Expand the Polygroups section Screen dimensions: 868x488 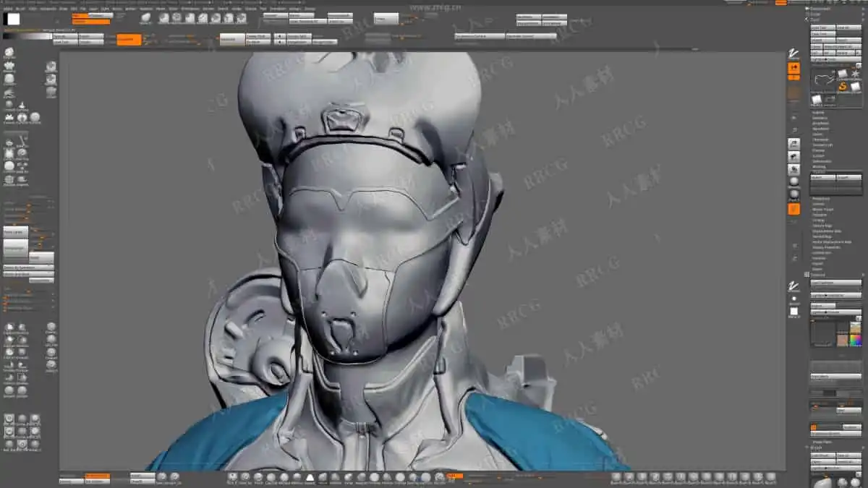point(821,199)
